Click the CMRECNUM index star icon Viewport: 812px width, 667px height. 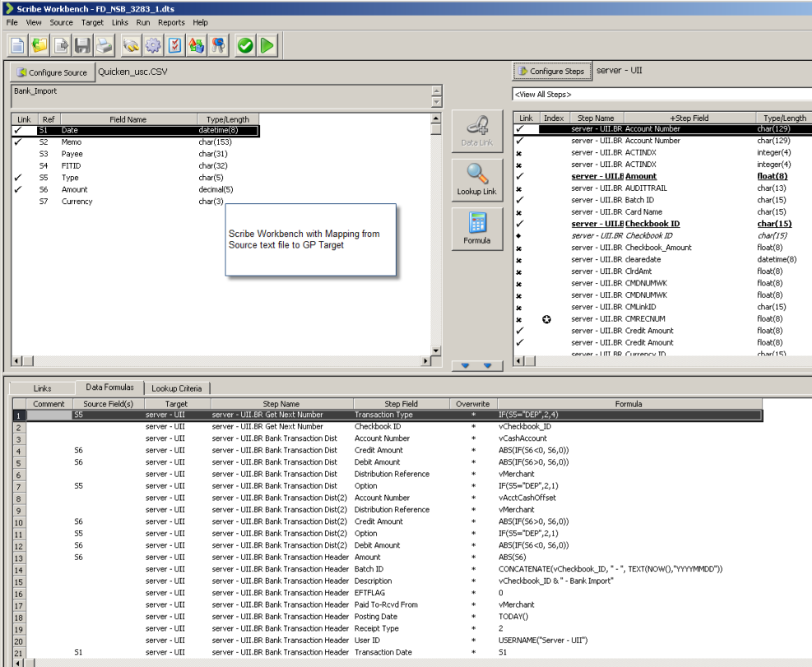(546, 319)
